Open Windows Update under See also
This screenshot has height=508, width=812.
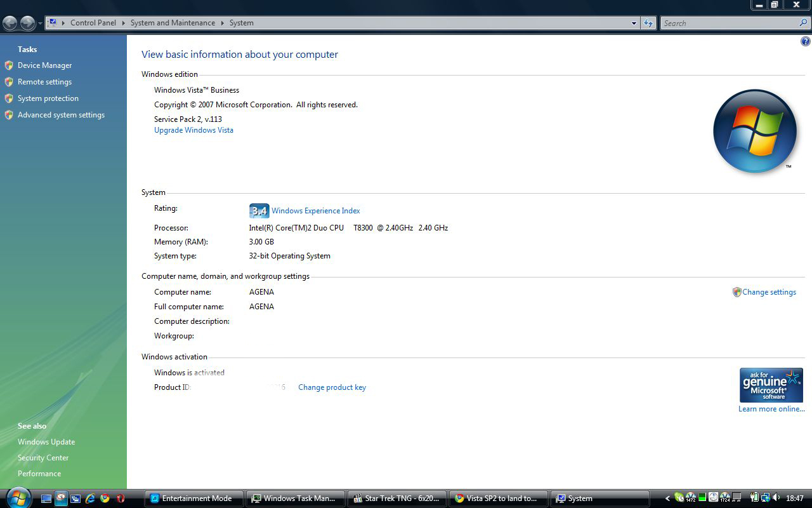pos(46,442)
